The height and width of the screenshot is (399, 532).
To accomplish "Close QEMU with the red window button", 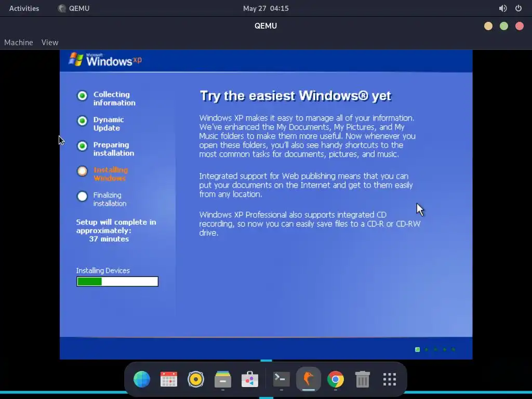I will pyautogui.click(x=520, y=26).
